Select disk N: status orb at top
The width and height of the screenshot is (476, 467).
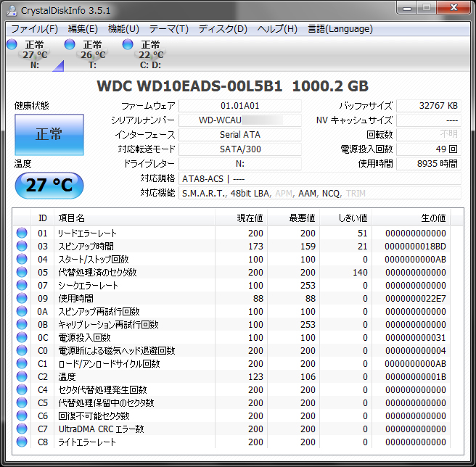(x=12, y=44)
